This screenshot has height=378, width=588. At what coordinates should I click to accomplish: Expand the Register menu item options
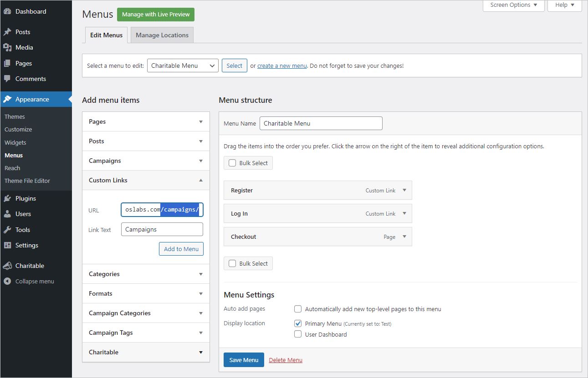404,190
